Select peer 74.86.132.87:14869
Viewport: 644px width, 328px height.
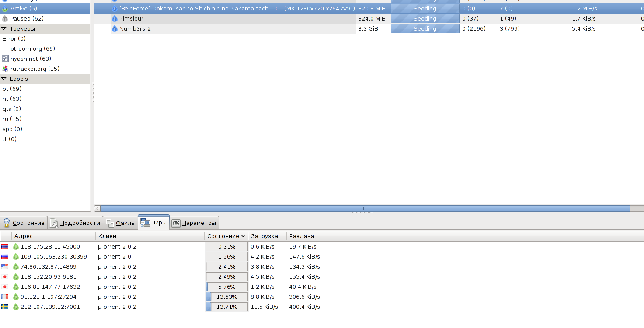49,266
